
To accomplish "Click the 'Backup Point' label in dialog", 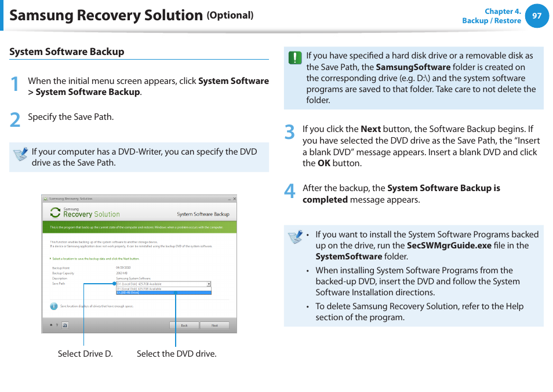I will click(x=61, y=268).
